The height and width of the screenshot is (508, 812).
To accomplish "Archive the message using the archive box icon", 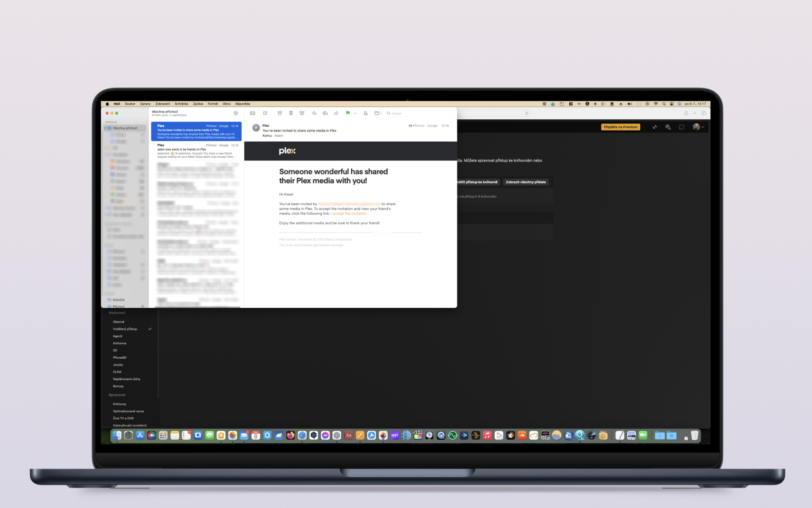I will 279,113.
